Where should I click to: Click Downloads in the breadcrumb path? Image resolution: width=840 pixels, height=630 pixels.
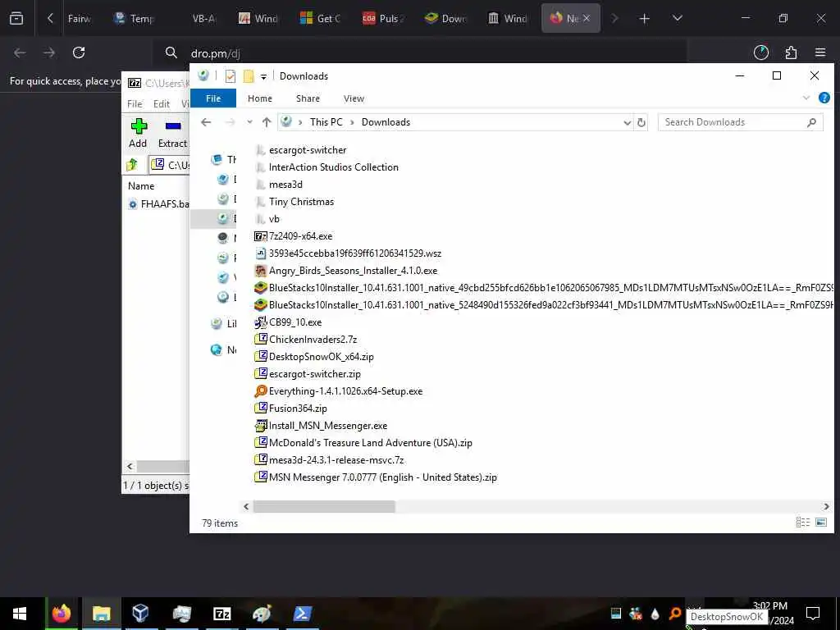(x=386, y=122)
